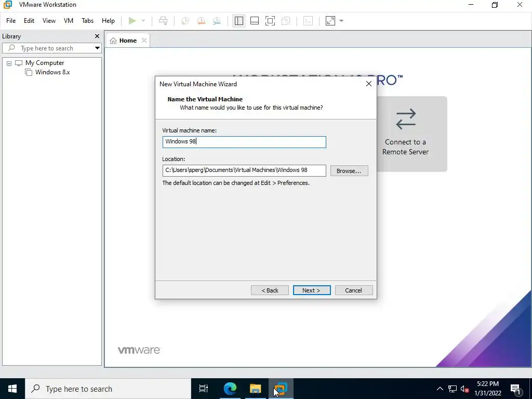
Task: Click the Enter Full Screen toolbar icon
Action: [x=270, y=21]
